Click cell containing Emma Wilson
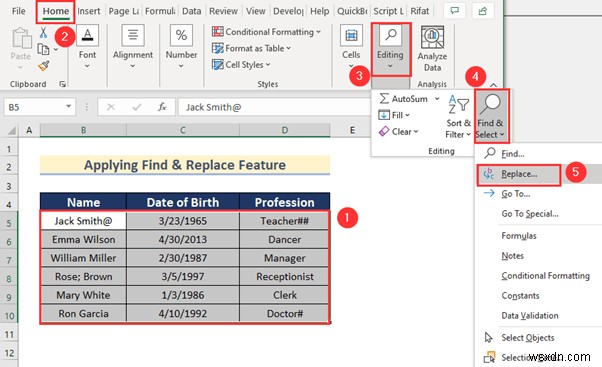Screen dimensions: 602x367 (x=84, y=240)
